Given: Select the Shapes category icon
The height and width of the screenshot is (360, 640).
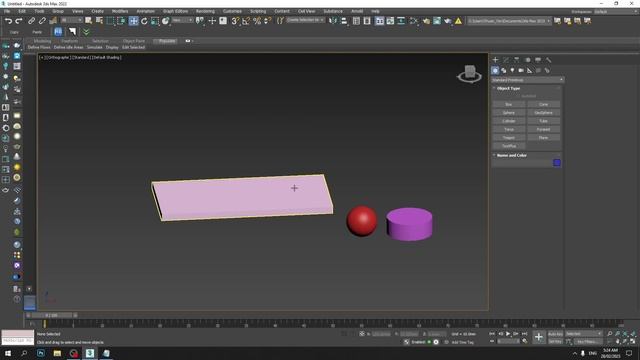Looking at the screenshot, I should coord(504,70).
